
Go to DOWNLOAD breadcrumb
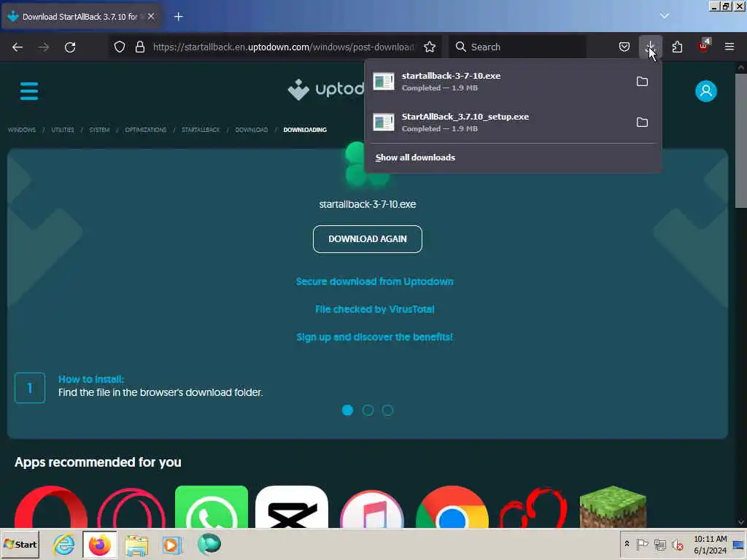pyautogui.click(x=251, y=130)
